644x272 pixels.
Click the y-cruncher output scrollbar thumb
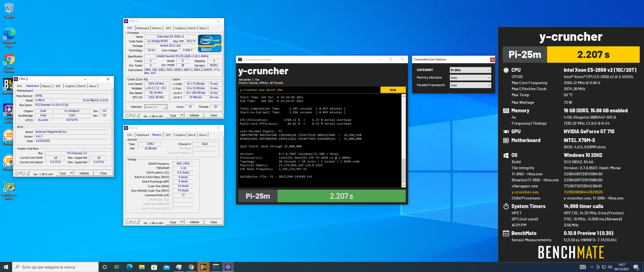point(404,171)
